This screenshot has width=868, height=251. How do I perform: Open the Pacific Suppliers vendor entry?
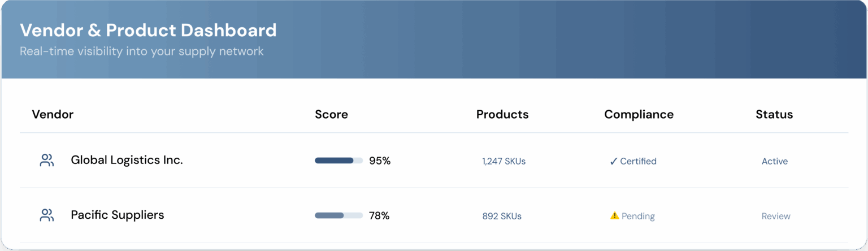tap(117, 215)
